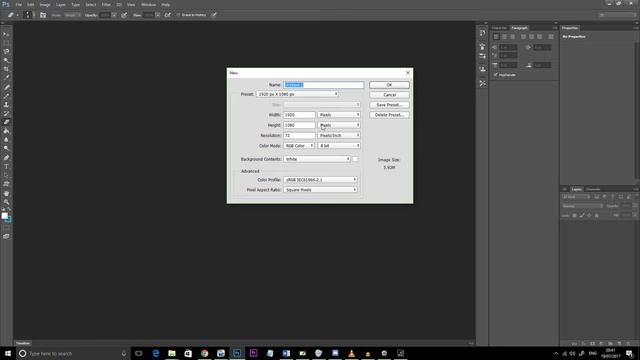The image size is (640, 360).
Task: Click the taskbar search box
Action: click(x=73, y=353)
